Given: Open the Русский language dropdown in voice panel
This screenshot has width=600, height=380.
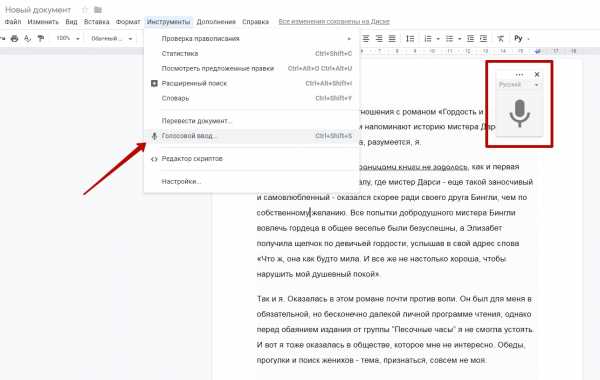Looking at the screenshot, I should coord(519,85).
